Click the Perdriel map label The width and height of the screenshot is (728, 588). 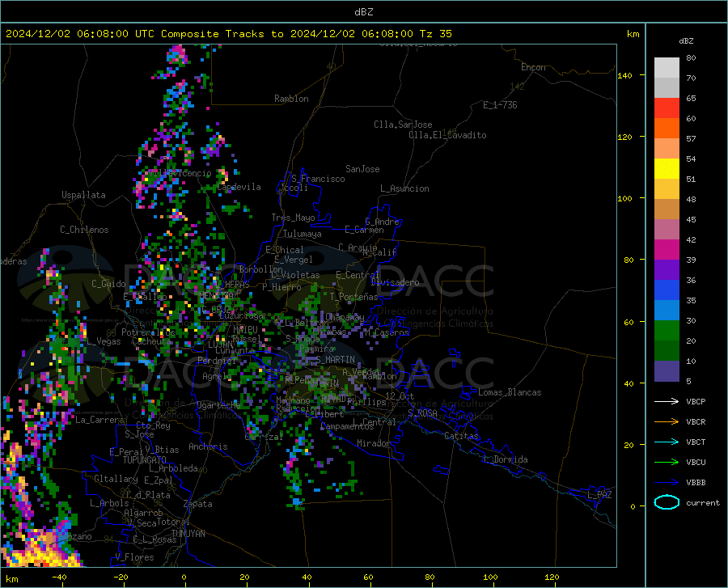click(218, 361)
